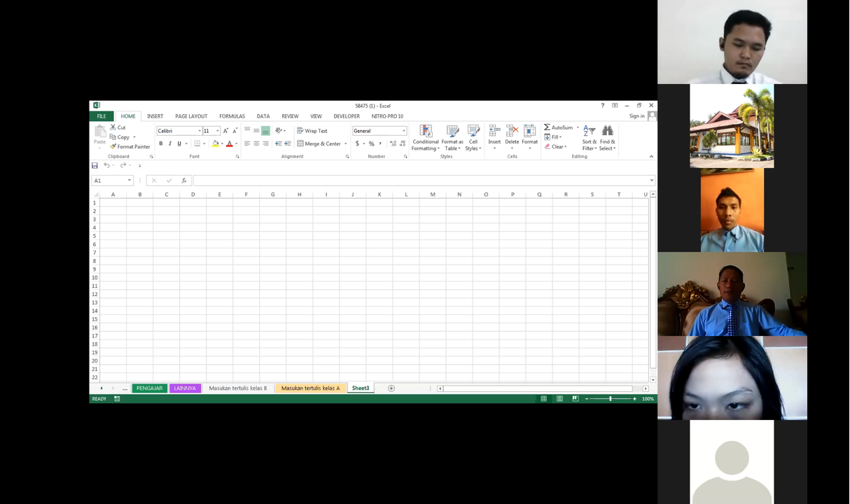The height and width of the screenshot is (504, 850).
Task: Add a new sheet with plus icon
Action: [x=391, y=388]
